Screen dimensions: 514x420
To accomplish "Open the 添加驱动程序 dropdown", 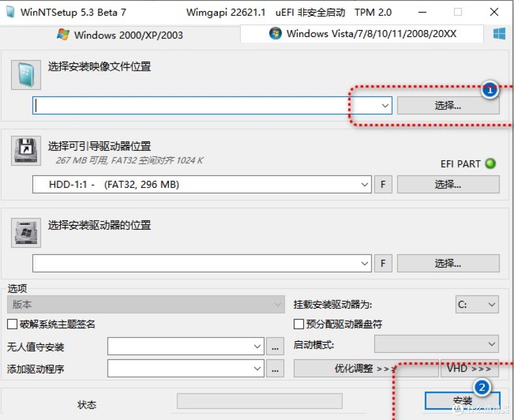I will point(186,368).
